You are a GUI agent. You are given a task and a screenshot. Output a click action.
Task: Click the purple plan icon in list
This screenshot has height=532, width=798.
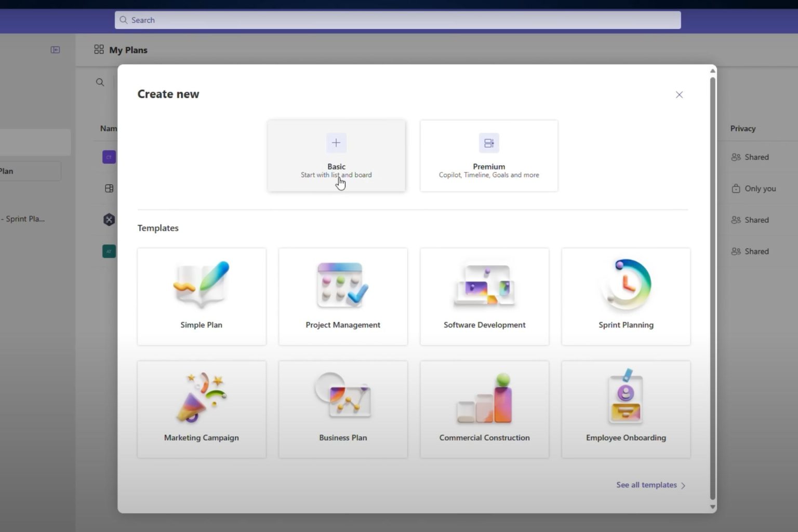pos(109,157)
